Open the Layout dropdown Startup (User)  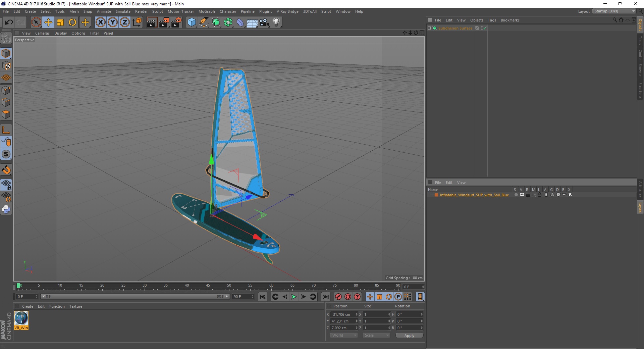pos(614,11)
